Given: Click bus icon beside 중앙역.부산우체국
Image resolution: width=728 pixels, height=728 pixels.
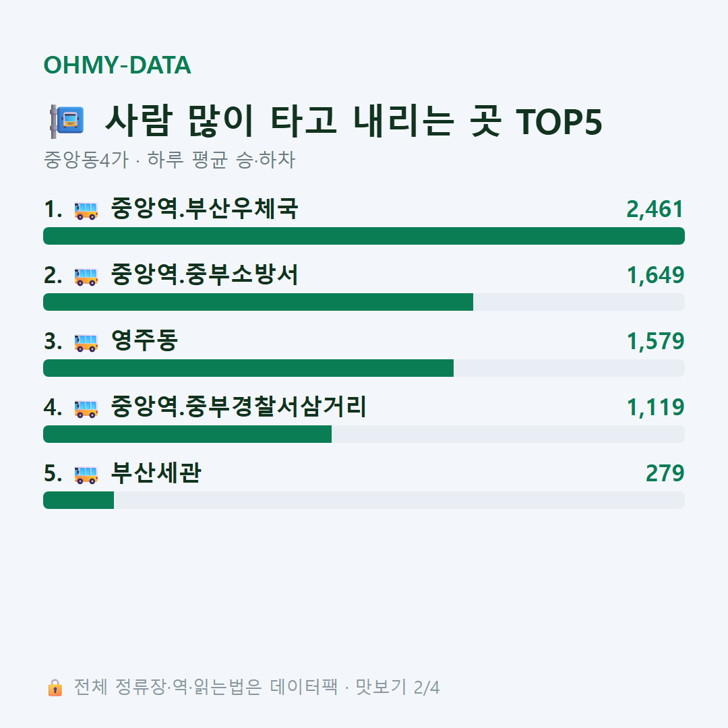Looking at the screenshot, I should (86, 210).
